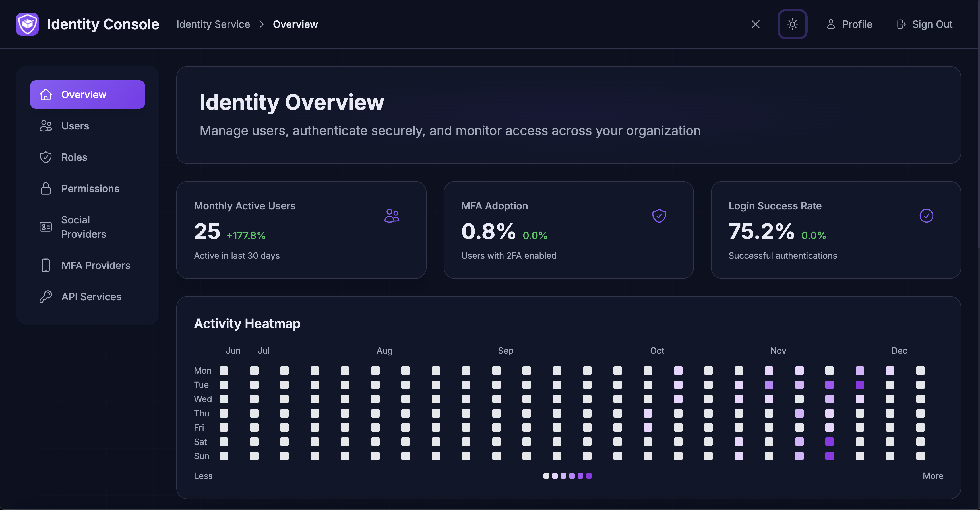Click the Overview breadcrumb item

(x=295, y=24)
